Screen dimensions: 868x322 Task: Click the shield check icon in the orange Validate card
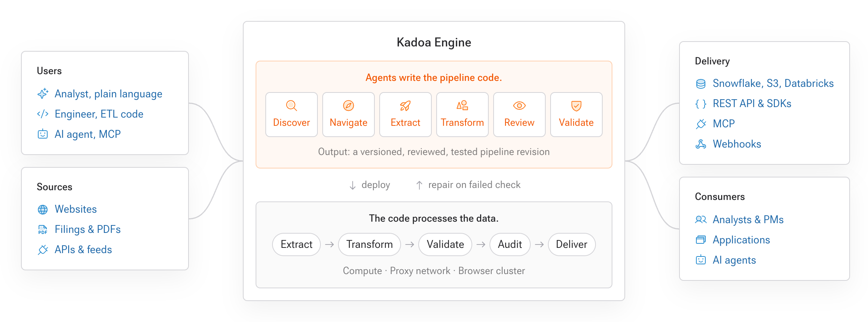[x=576, y=106]
